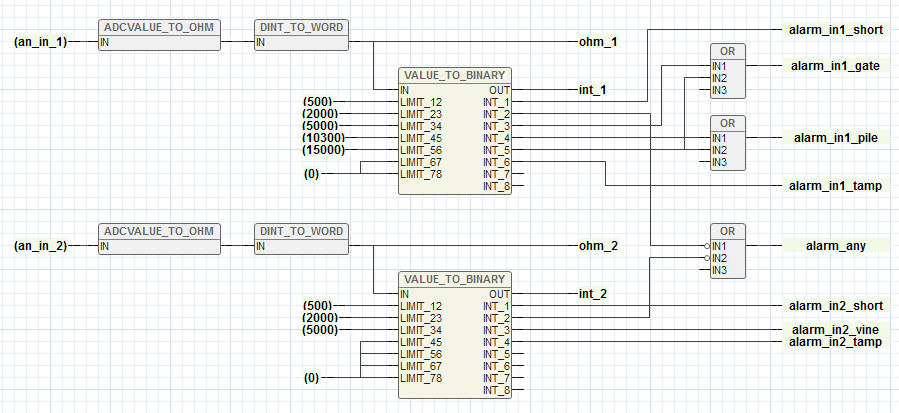Click the alarm_in1_gate output label
The width and height of the screenshot is (899, 413).
(835, 66)
